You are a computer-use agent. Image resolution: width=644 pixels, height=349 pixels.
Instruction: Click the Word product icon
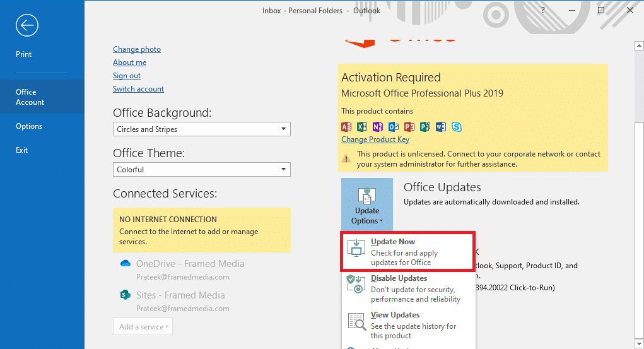click(x=441, y=127)
